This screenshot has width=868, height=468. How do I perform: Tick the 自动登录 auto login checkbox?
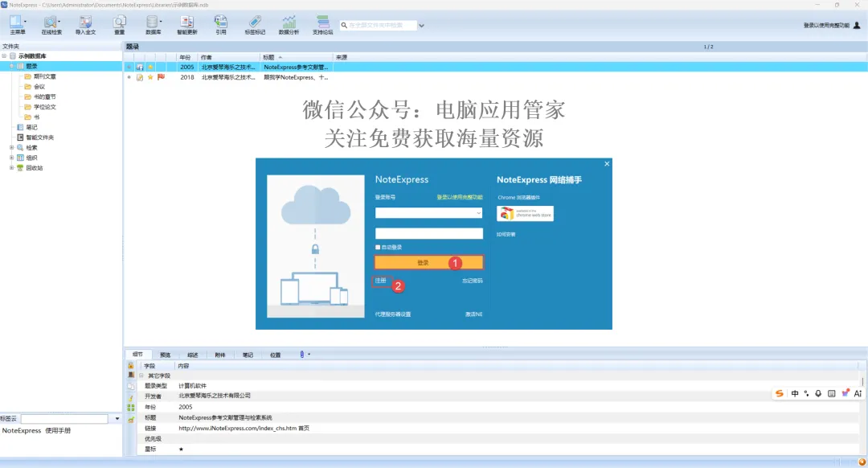378,247
